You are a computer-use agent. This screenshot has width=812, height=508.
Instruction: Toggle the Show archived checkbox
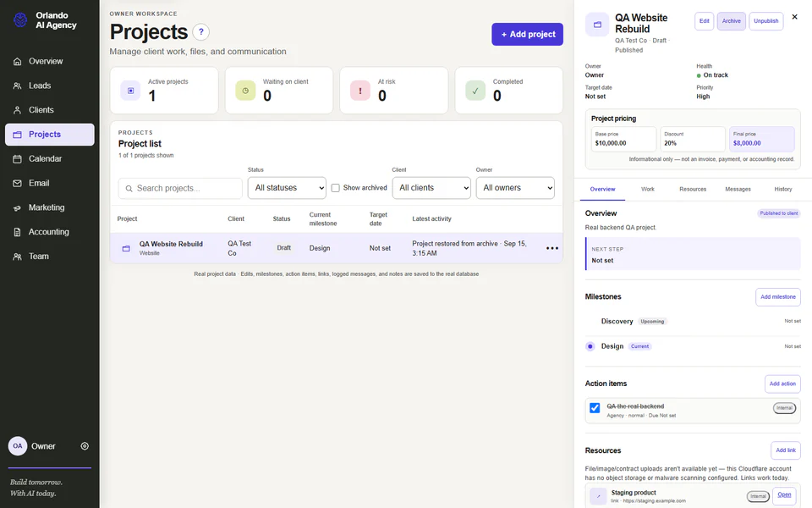click(336, 188)
